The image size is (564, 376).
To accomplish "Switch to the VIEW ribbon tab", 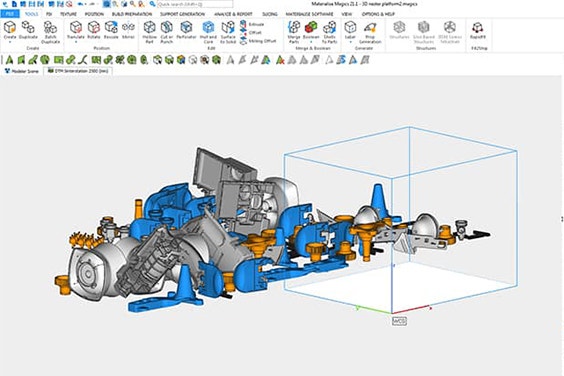I will (x=347, y=14).
